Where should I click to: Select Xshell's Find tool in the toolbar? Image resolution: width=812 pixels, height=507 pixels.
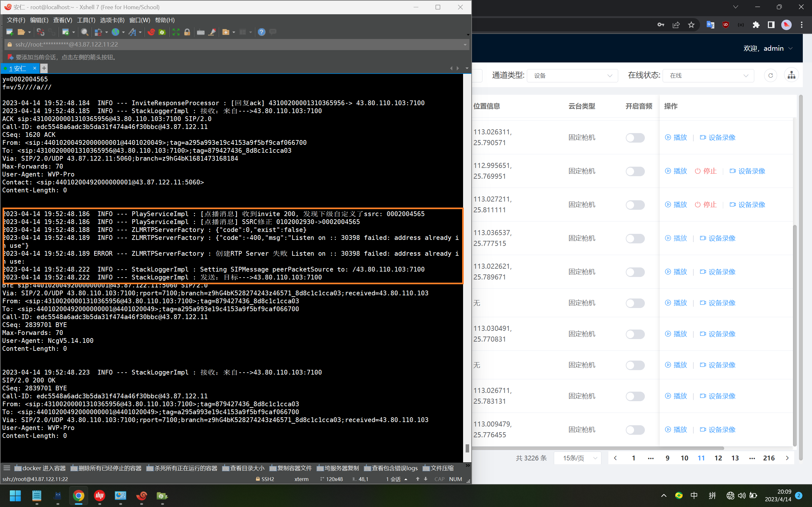click(85, 32)
